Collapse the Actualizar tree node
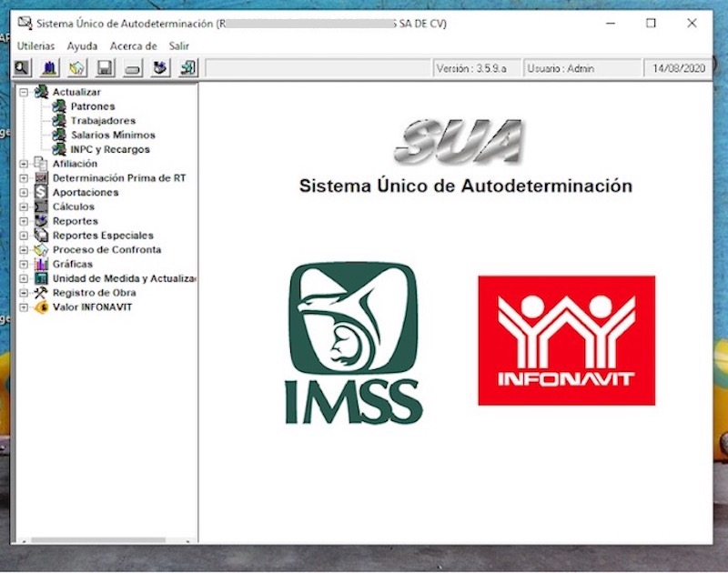This screenshot has width=728, height=573. pos(24,92)
